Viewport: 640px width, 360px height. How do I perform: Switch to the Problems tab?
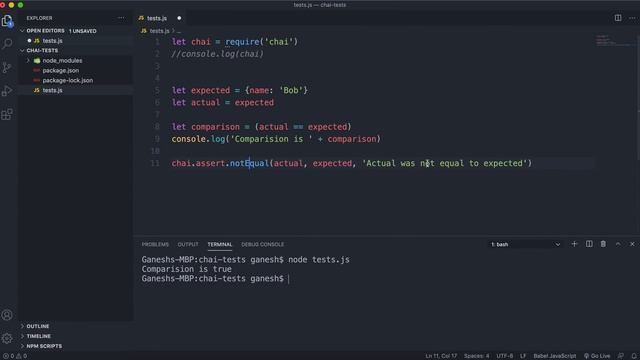155,244
